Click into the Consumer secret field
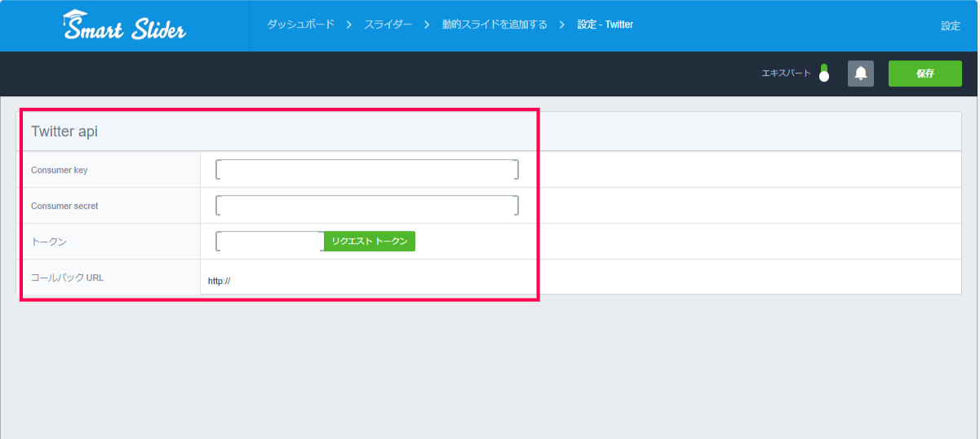 pyautogui.click(x=367, y=206)
